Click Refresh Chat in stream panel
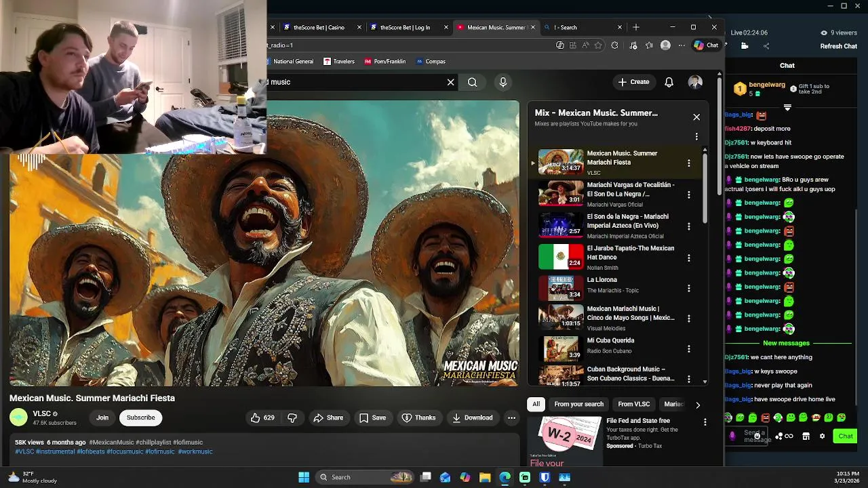This screenshot has width=868, height=488. pyautogui.click(x=839, y=46)
